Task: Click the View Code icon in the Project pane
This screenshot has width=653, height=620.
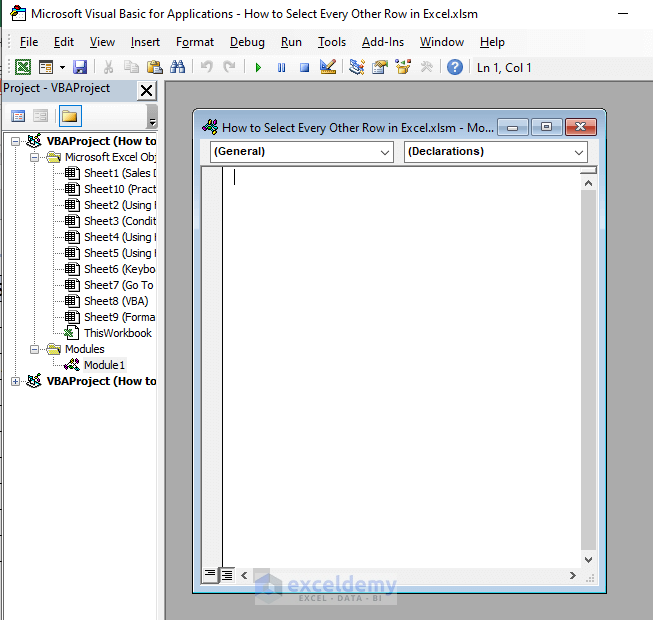Action: point(18,116)
